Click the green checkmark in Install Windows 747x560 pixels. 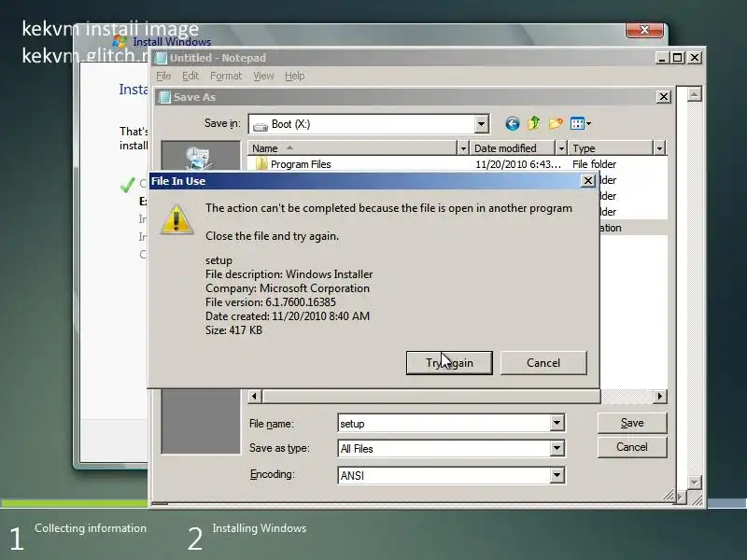(x=128, y=185)
